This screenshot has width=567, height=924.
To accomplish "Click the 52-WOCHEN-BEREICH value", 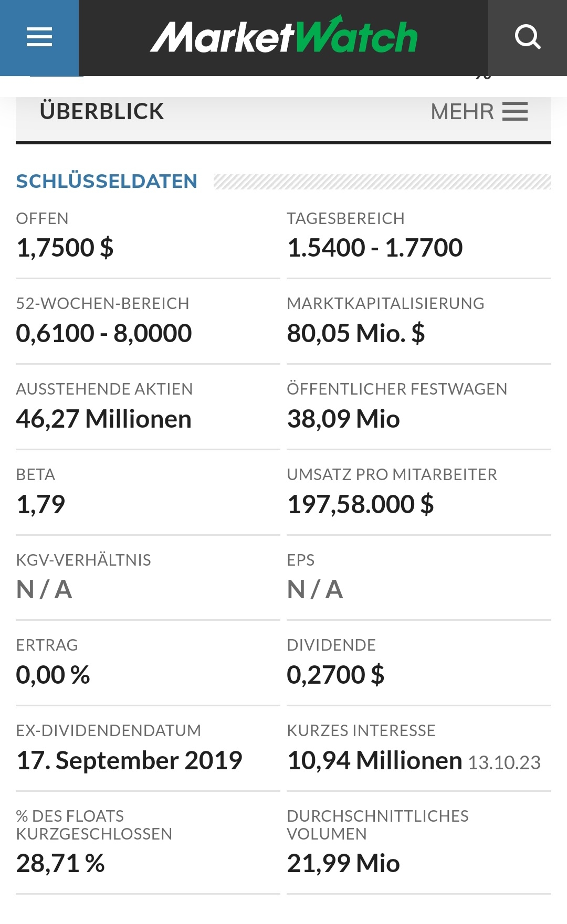I will (104, 333).
